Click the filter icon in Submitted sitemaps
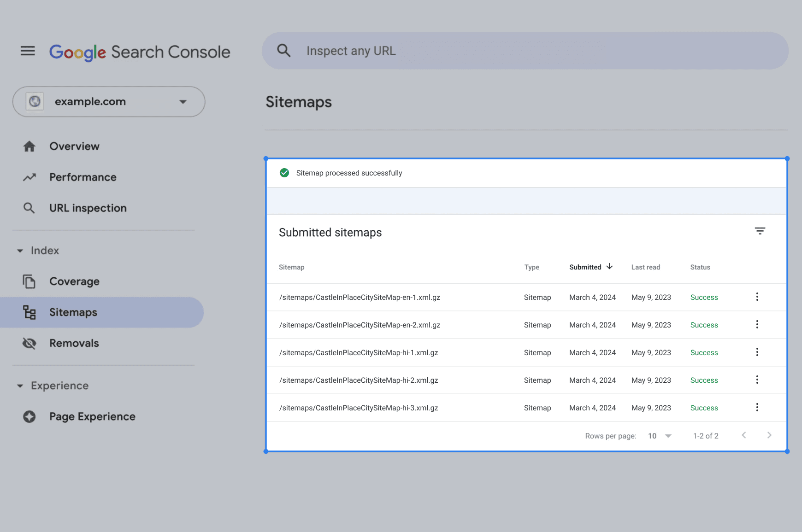The image size is (802, 532). click(760, 231)
